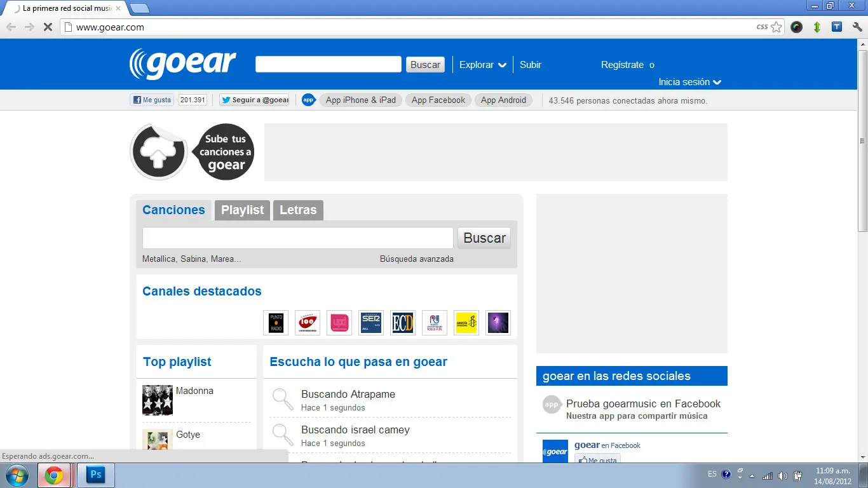Viewport: 868px width, 488px height.
Task: Click the goear logo in the header
Action: click(183, 64)
